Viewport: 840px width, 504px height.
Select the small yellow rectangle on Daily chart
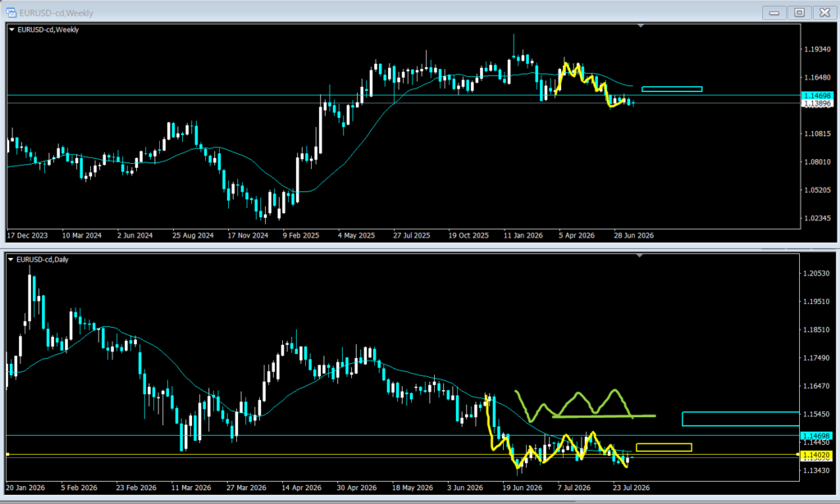point(664,447)
